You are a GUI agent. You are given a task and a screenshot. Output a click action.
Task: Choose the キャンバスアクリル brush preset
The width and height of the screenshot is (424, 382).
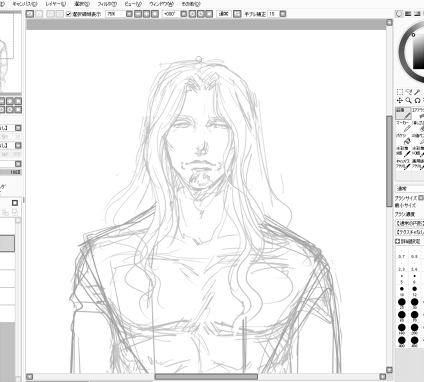point(403,164)
